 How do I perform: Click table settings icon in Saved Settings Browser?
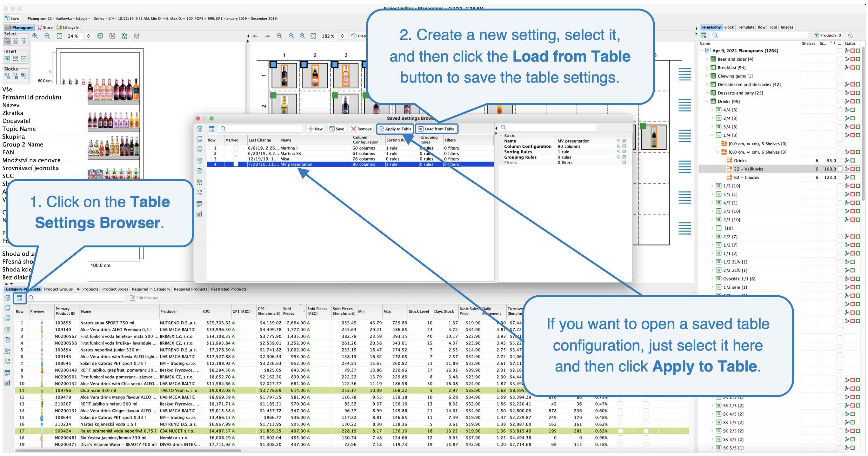211,129
